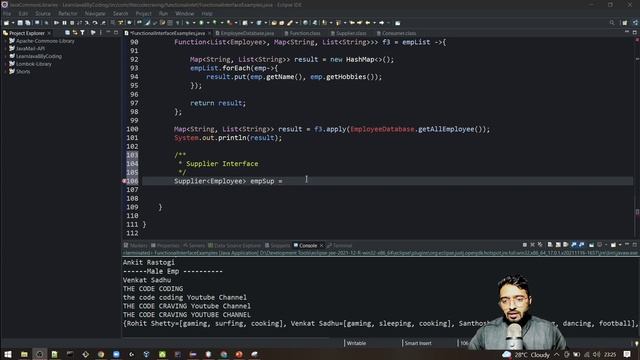The image size is (640, 360).
Task: Click the Terminate debug toolbar icon
Action: pyautogui.click(x=72, y=23)
